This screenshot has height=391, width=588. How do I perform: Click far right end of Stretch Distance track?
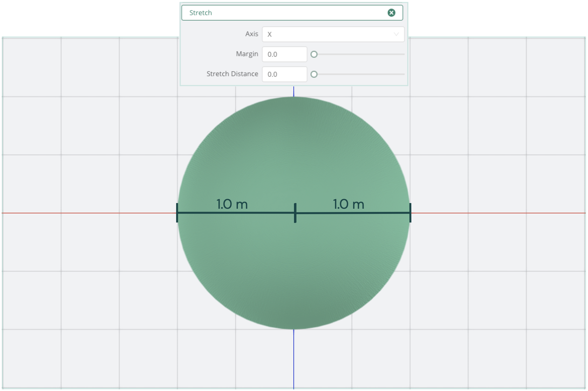coord(403,74)
